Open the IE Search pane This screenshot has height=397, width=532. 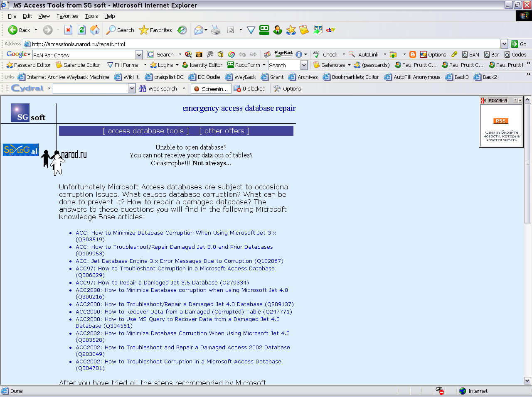[x=120, y=30]
